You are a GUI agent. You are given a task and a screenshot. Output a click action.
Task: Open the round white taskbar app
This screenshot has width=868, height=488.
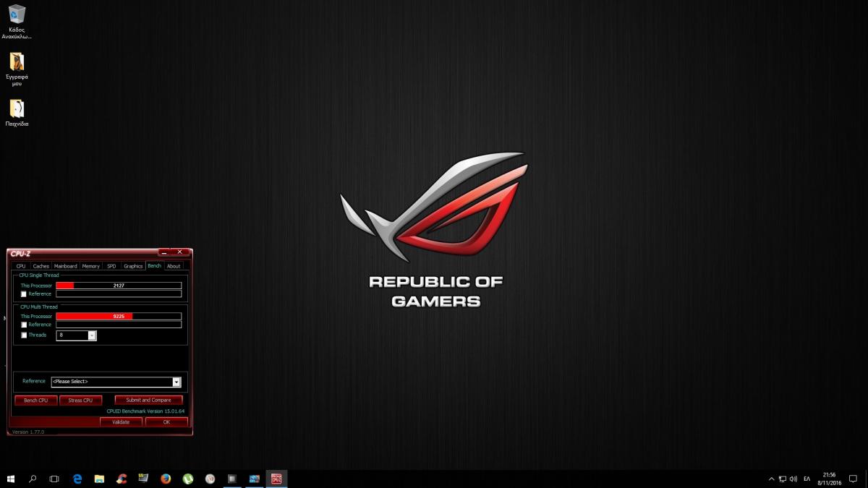[210, 479]
